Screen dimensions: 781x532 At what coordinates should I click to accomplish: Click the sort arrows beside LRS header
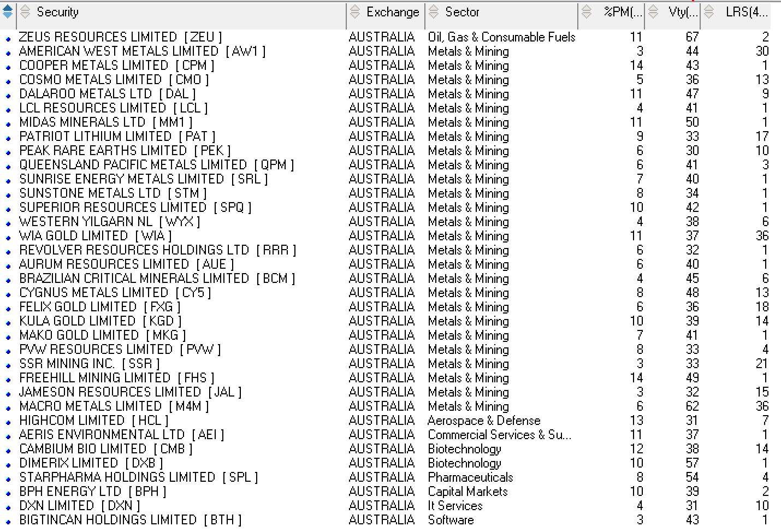tap(709, 11)
